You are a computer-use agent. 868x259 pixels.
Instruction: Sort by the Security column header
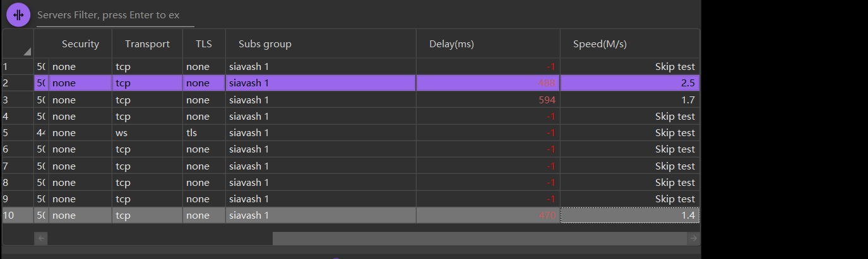pos(80,44)
